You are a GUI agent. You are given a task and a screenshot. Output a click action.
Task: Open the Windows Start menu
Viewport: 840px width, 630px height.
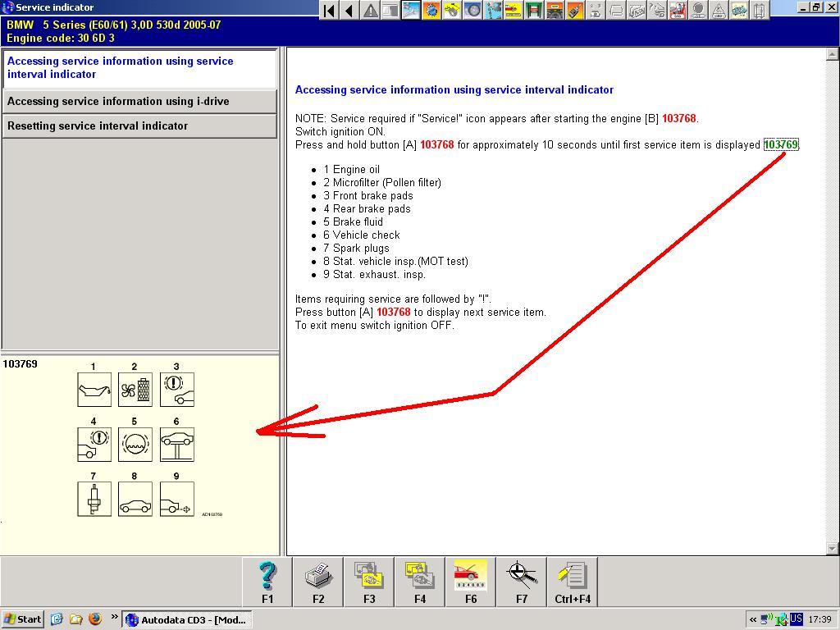[x=22, y=619]
